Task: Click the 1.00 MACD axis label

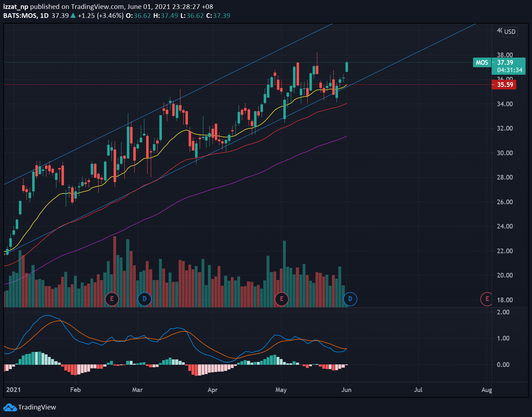Action: pos(503,338)
